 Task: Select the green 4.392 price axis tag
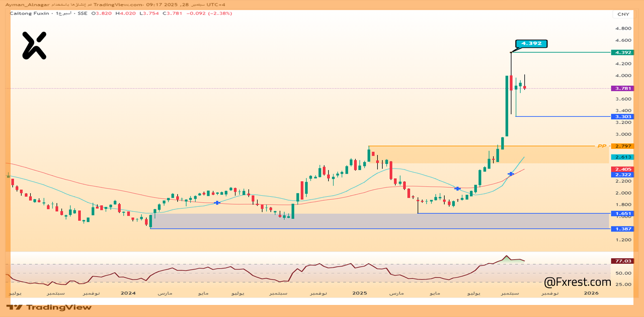(x=622, y=52)
